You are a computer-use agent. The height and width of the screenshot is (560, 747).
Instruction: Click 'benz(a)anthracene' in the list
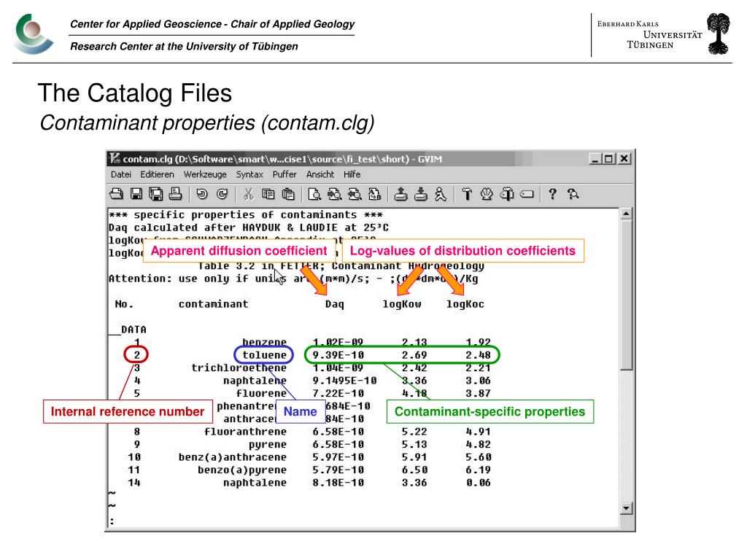[x=233, y=457]
